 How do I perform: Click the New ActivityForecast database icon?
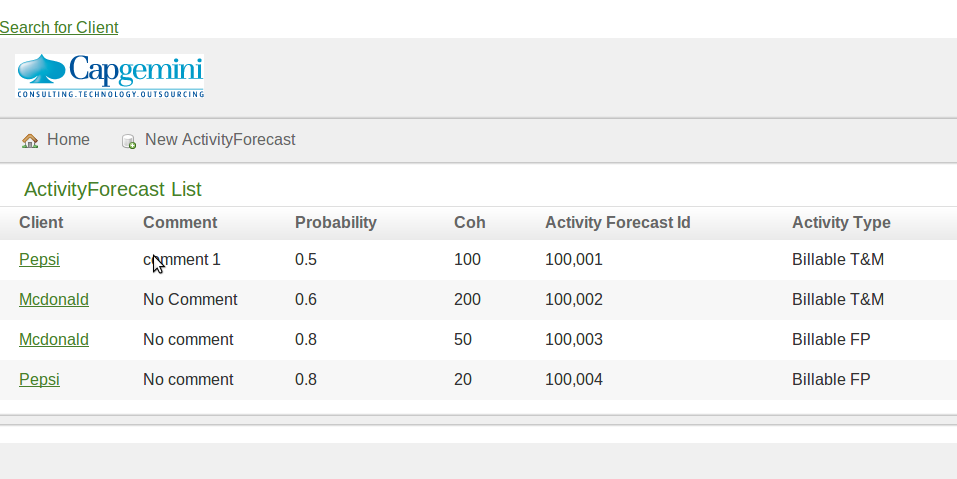pos(129,142)
